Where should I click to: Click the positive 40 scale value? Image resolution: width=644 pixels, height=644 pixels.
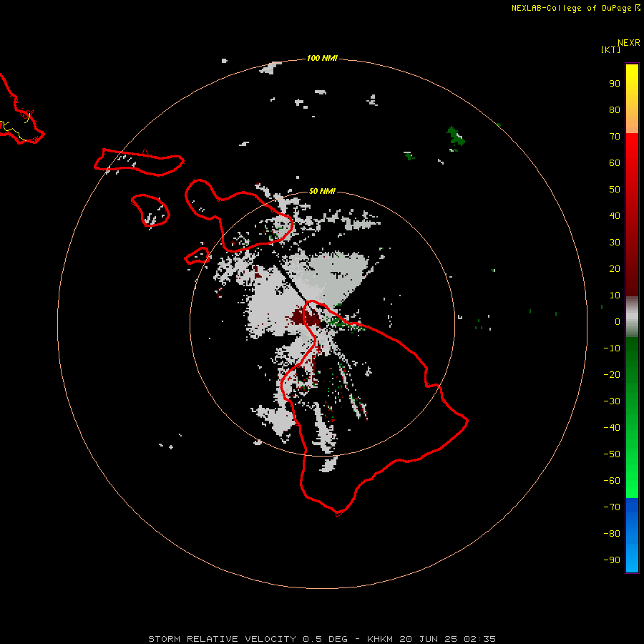(x=615, y=216)
